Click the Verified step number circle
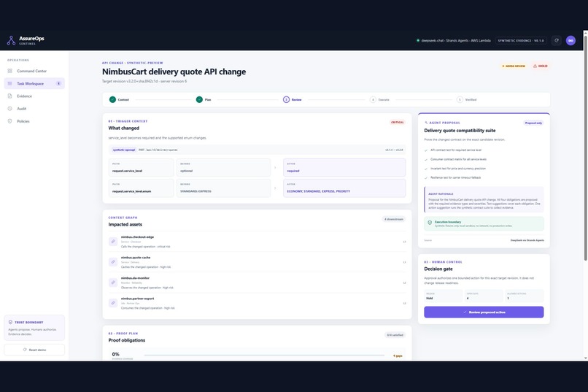 point(460,99)
